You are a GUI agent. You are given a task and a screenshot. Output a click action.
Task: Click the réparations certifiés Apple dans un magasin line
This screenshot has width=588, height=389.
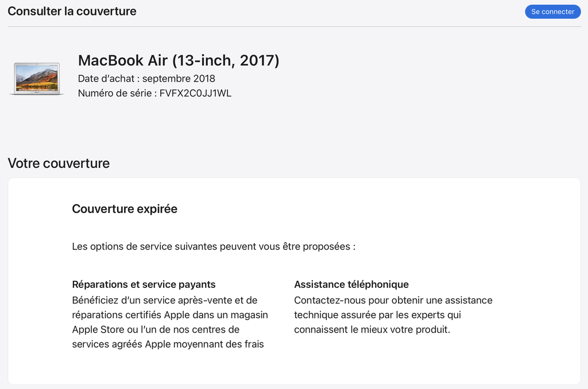tap(170, 315)
